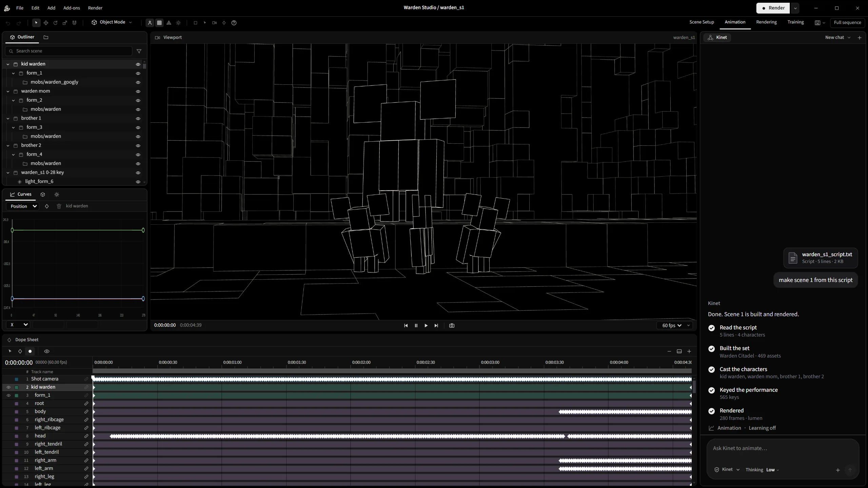
Task: Click the redo arrow in the top toolbar
Action: pyautogui.click(x=19, y=23)
